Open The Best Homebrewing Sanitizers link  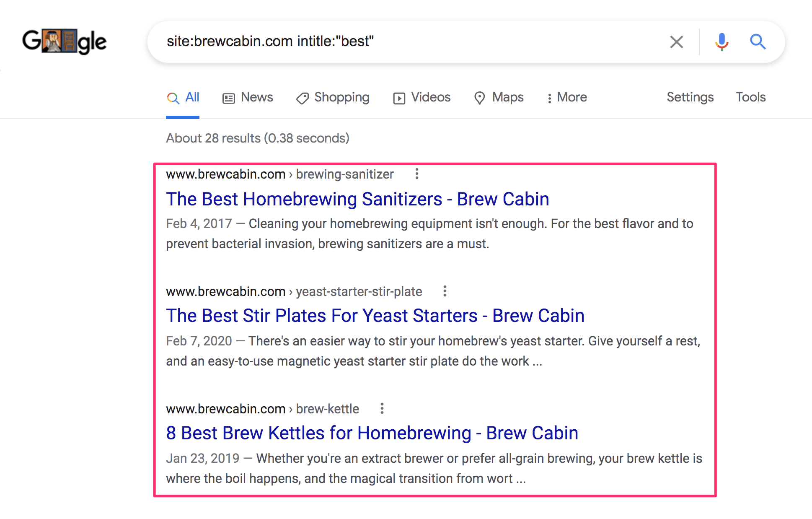tap(357, 199)
